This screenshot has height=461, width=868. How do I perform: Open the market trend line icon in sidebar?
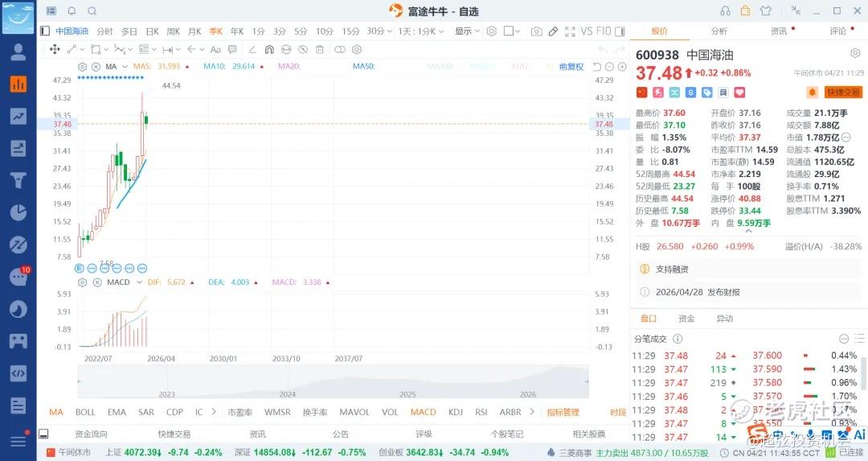tap(18, 117)
